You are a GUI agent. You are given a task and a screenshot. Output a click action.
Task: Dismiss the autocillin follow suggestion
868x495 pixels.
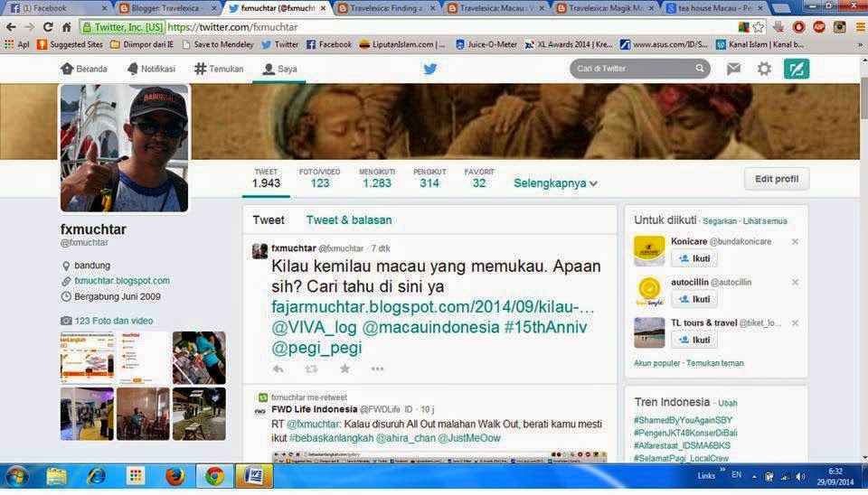(795, 282)
